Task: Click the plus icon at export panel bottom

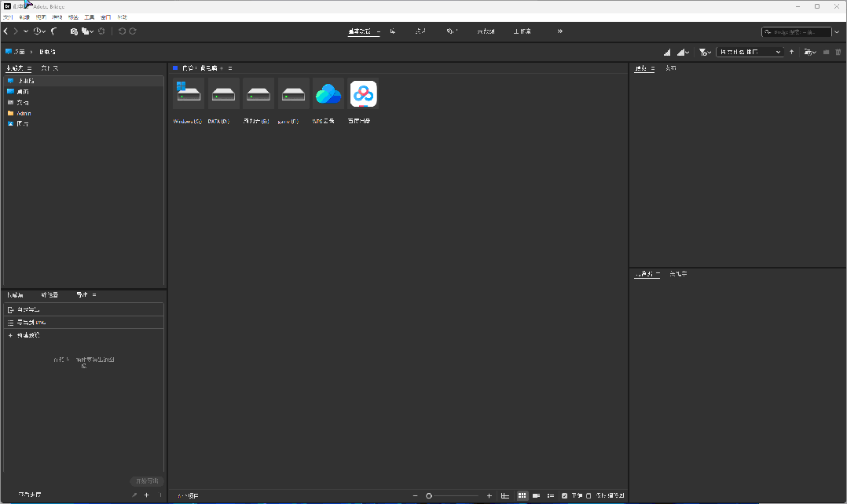Action: [146, 495]
